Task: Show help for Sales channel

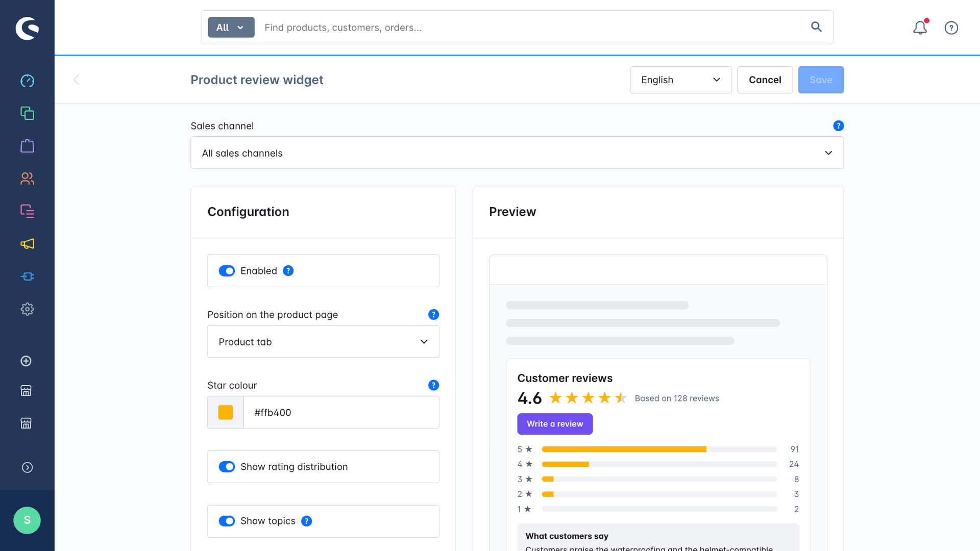Action: pos(838,126)
